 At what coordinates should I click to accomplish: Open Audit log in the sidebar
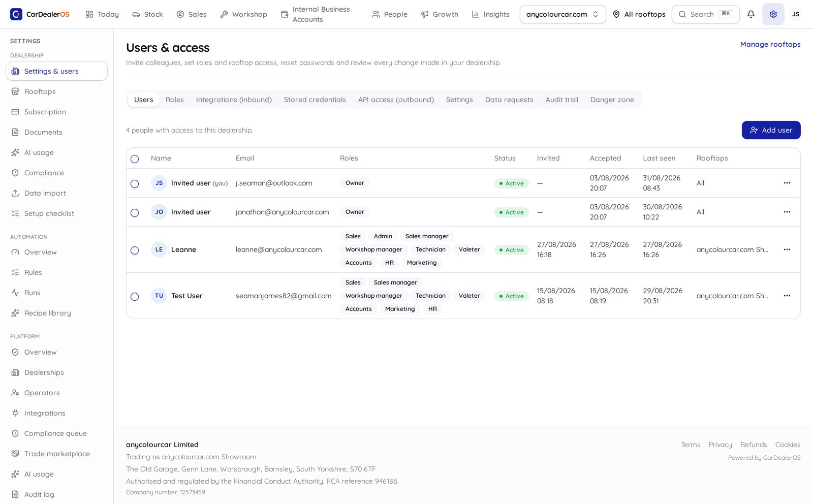click(56, 494)
